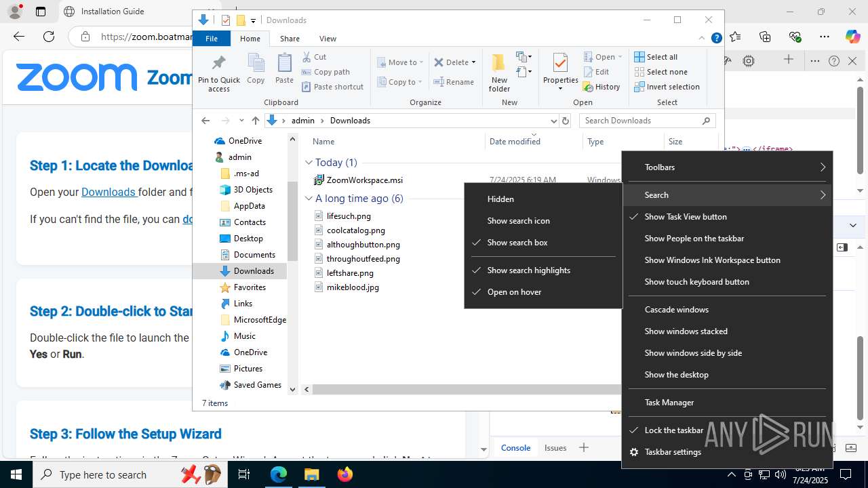Click the Cut scissors icon
The width and height of the screenshot is (868, 488).
(307, 57)
